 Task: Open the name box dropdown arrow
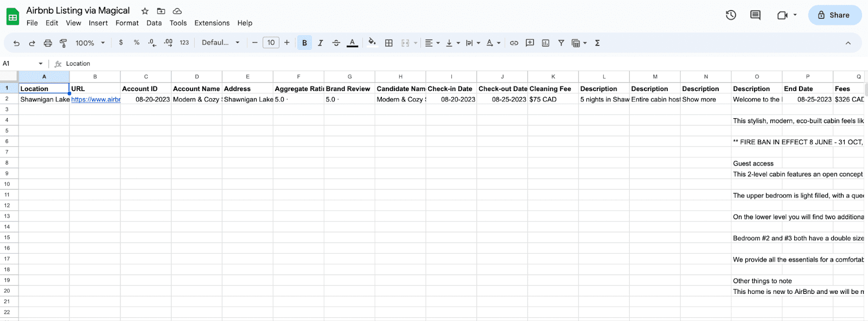tap(41, 63)
